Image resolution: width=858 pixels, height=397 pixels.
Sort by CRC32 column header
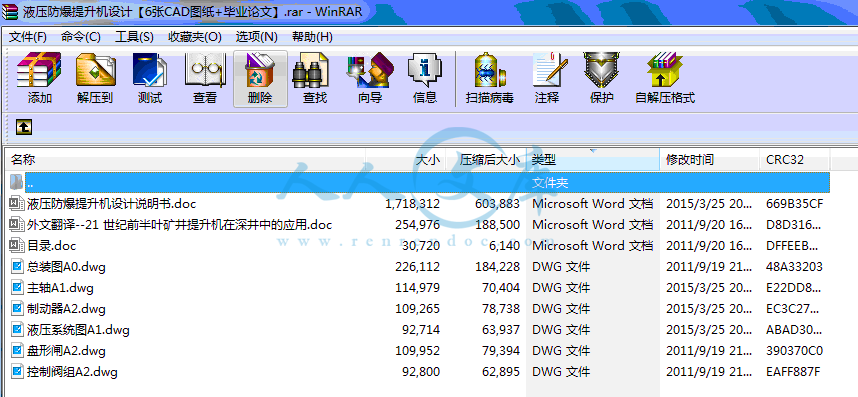pyautogui.click(x=795, y=160)
